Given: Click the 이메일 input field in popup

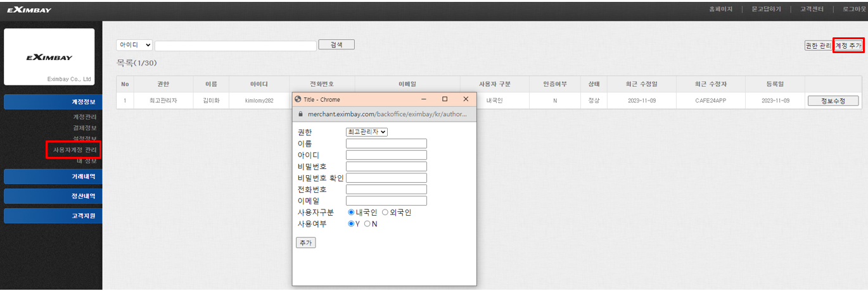Looking at the screenshot, I should pos(386,201).
